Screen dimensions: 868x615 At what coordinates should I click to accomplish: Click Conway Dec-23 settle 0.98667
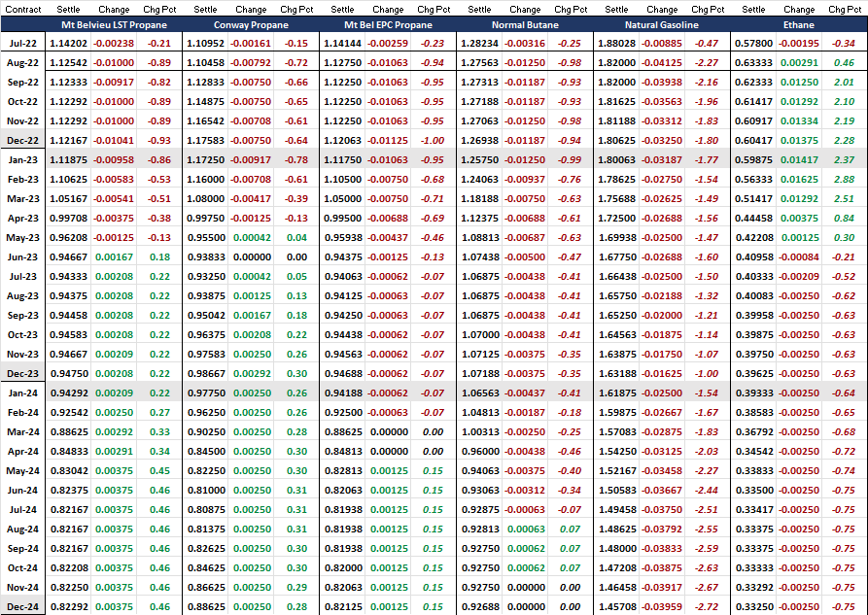(x=205, y=374)
